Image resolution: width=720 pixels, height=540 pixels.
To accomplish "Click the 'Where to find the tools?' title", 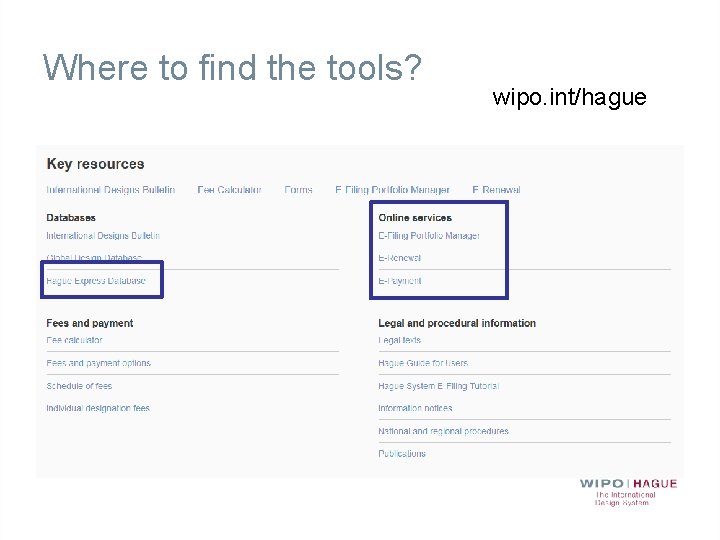I will (x=232, y=68).
